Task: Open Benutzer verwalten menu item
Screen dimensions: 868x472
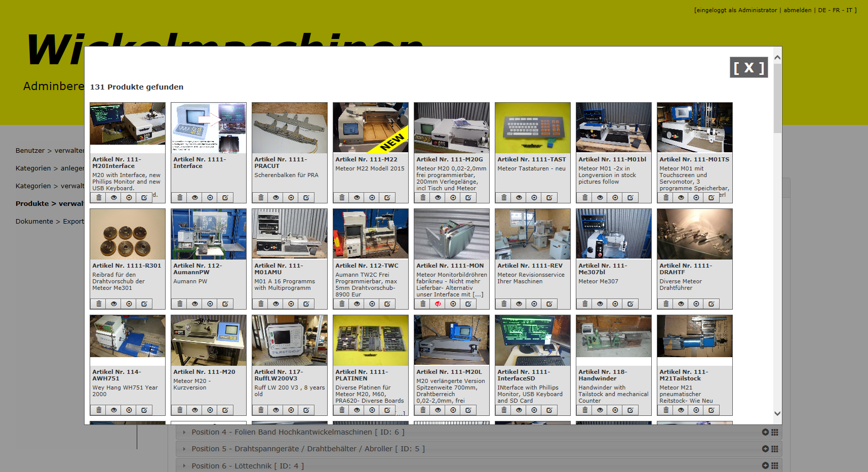Action: click(x=50, y=150)
